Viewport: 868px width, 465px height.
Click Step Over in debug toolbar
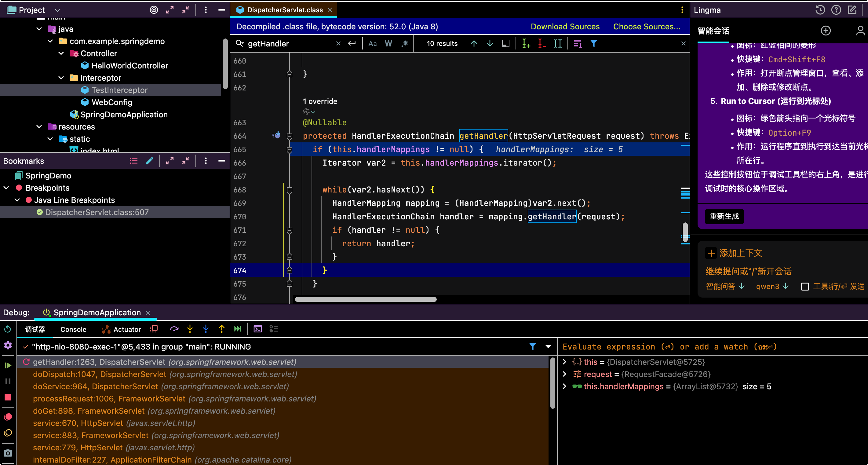click(174, 329)
